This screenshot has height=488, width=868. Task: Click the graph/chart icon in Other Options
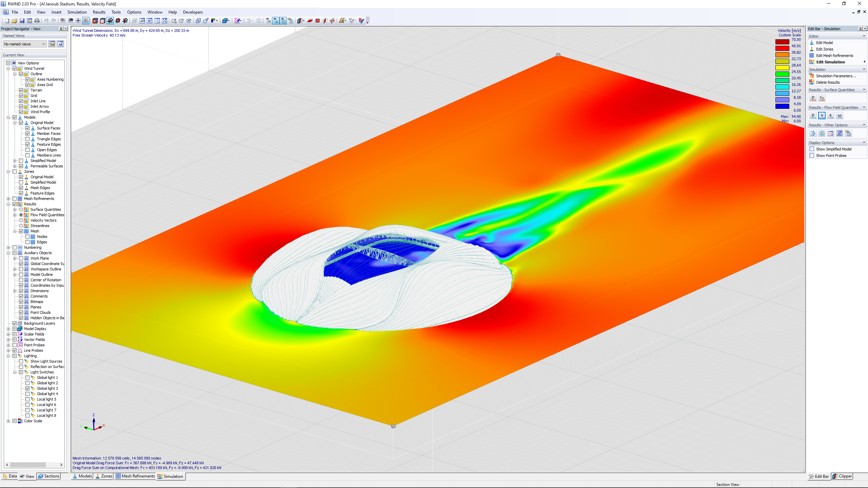coord(830,133)
